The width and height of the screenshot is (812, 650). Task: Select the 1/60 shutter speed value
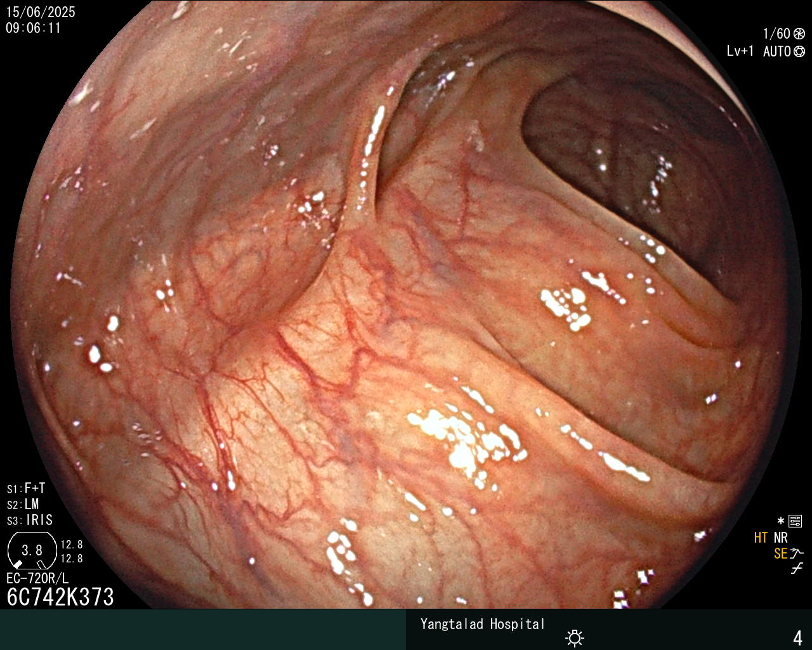776,34
